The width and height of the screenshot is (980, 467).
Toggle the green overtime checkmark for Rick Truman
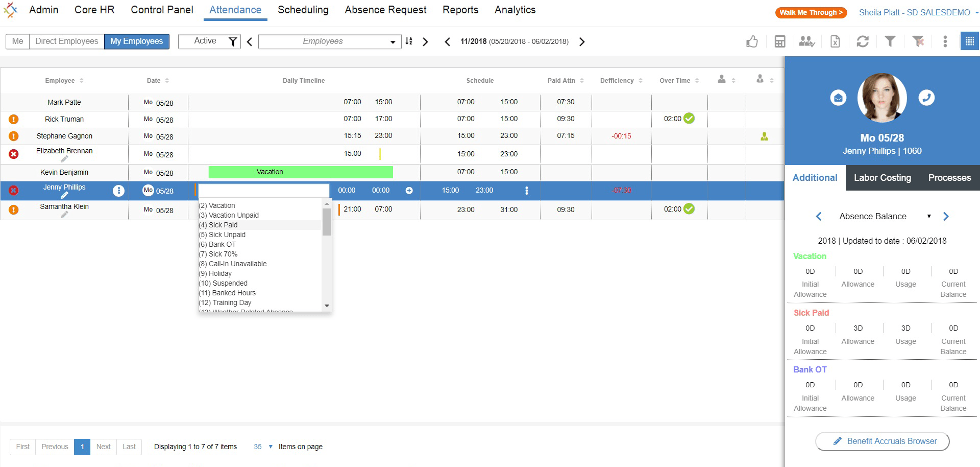click(689, 118)
